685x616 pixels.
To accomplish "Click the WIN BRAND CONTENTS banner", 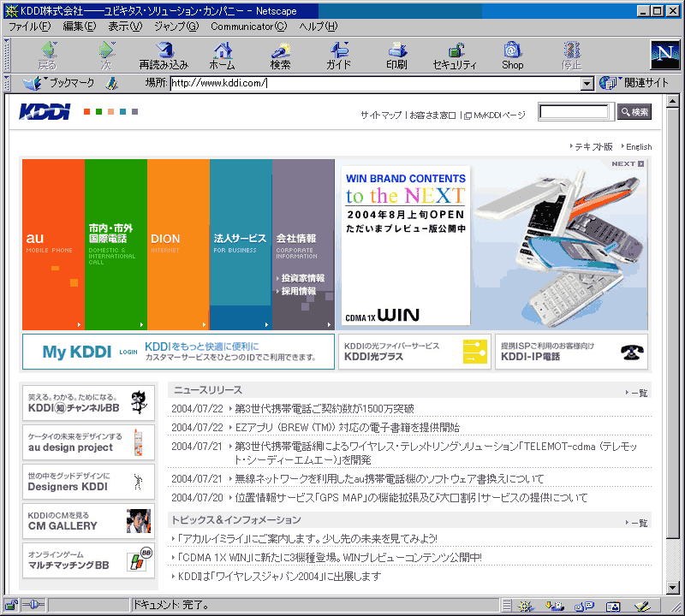I will pyautogui.click(x=406, y=245).
